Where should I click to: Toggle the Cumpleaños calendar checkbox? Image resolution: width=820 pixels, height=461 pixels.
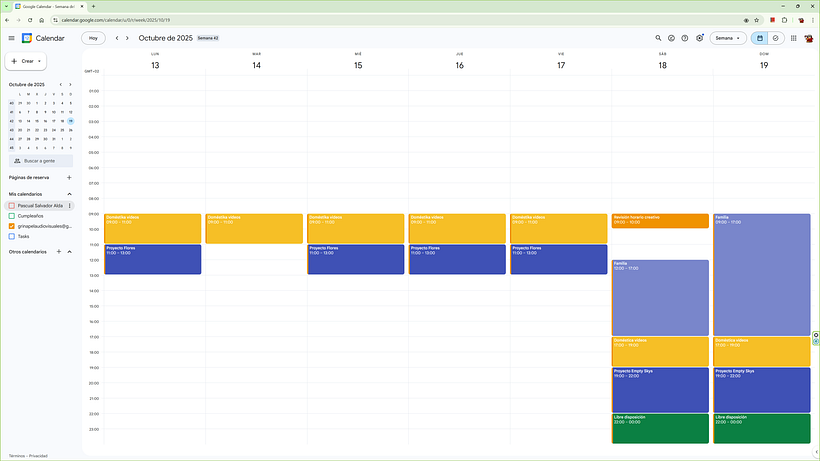(12, 216)
